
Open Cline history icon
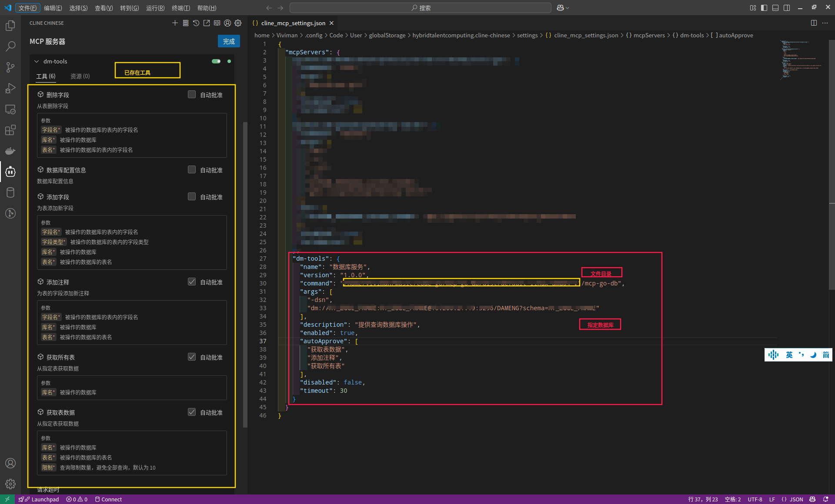point(196,23)
